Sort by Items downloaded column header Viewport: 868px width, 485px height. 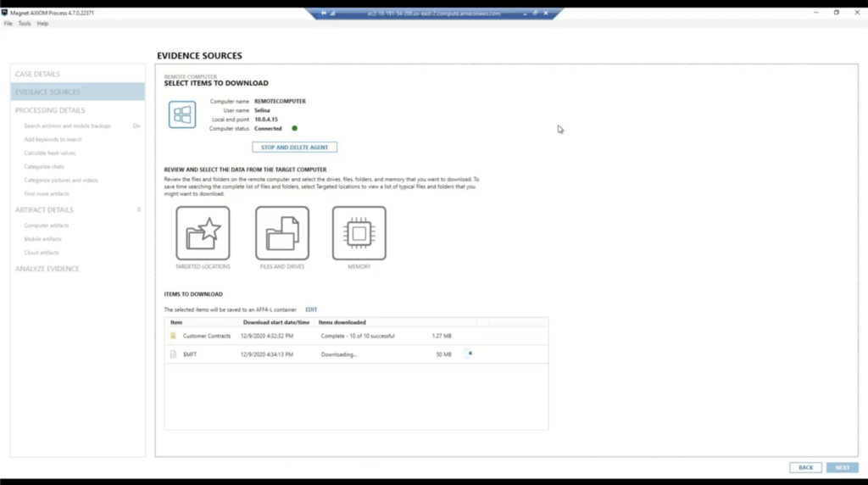pyautogui.click(x=342, y=322)
